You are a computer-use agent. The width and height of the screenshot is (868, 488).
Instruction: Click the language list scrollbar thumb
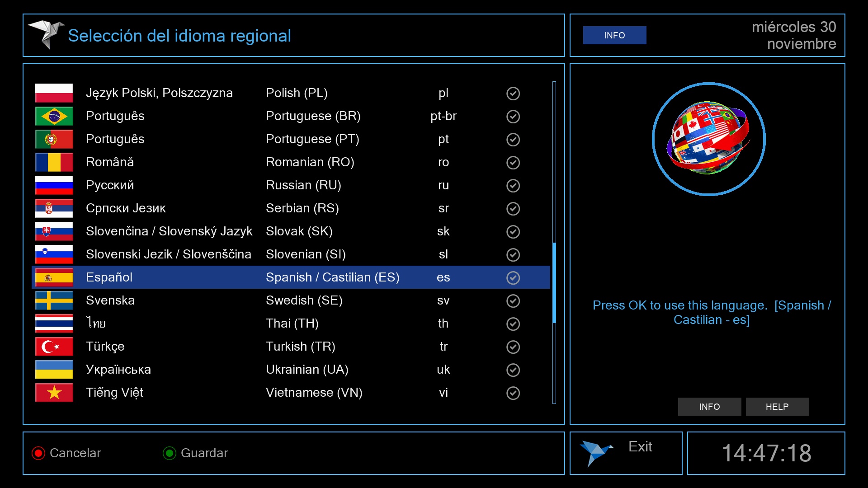tap(554, 283)
